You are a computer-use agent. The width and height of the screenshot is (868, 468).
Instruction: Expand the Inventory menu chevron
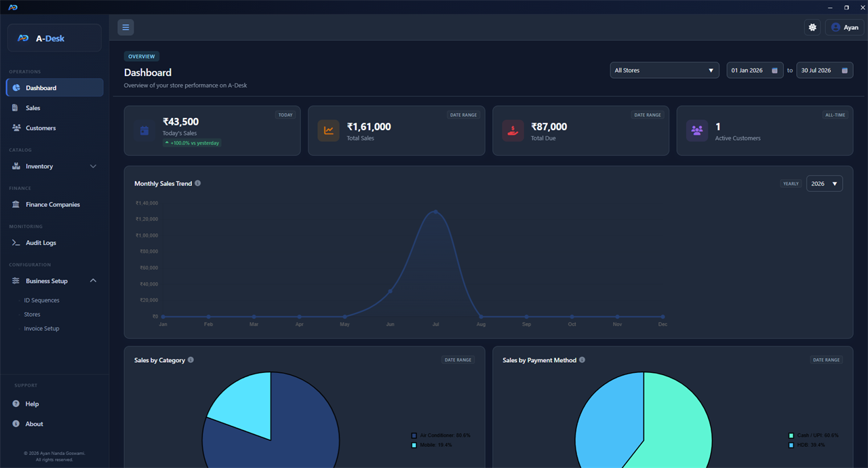click(x=93, y=166)
